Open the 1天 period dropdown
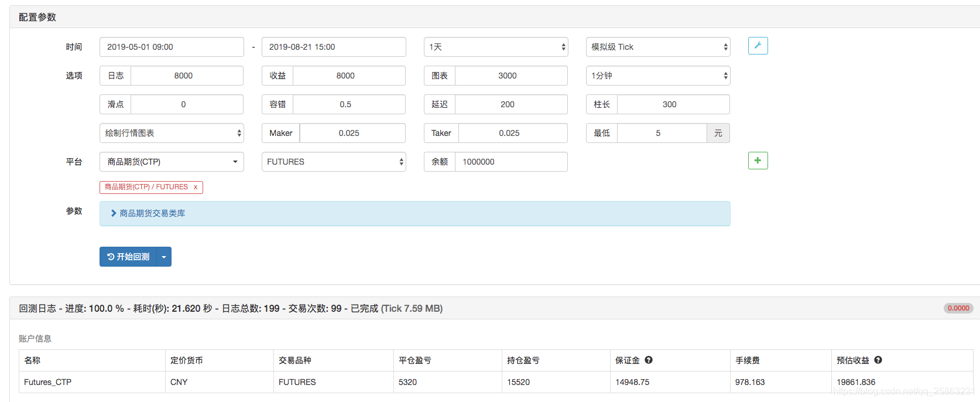The image size is (980, 402). (496, 47)
